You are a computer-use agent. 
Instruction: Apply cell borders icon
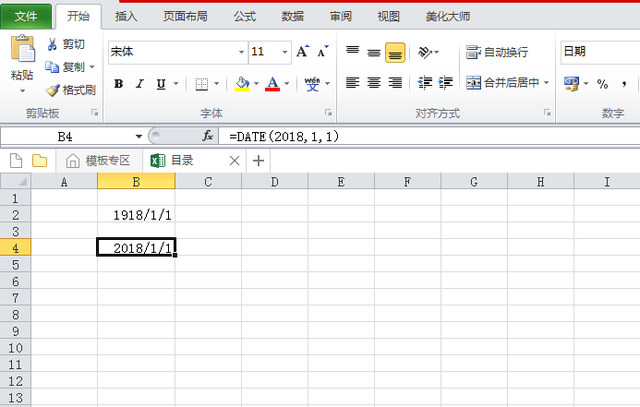pos(202,84)
